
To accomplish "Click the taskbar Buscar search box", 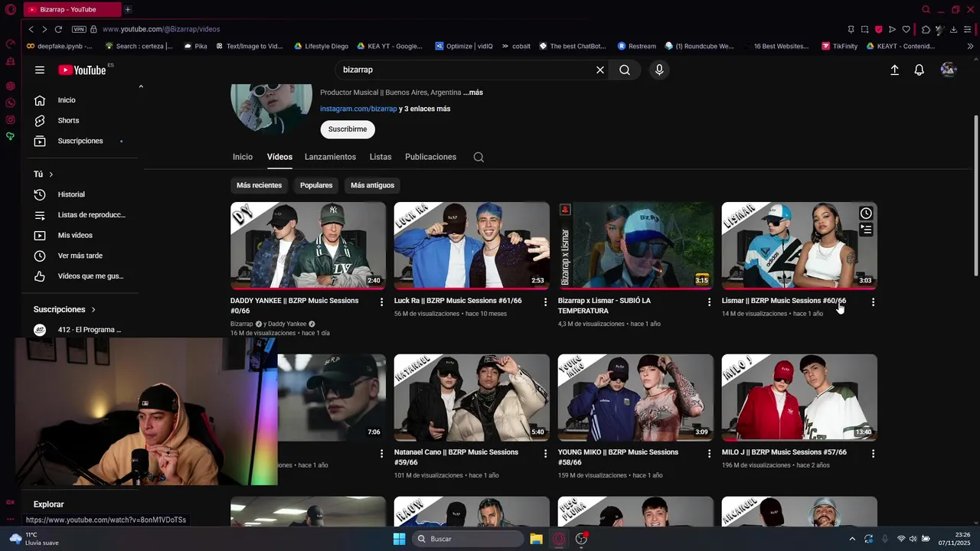I will click(x=468, y=539).
